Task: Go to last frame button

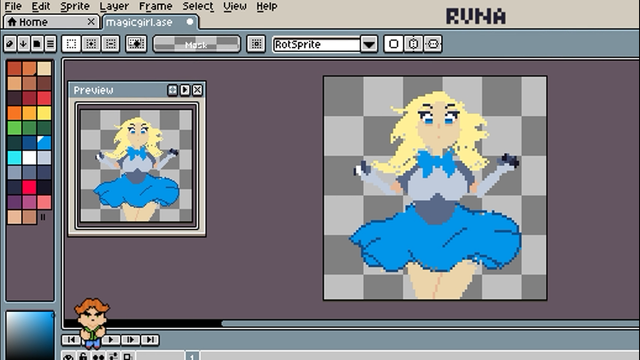Action: (150, 340)
